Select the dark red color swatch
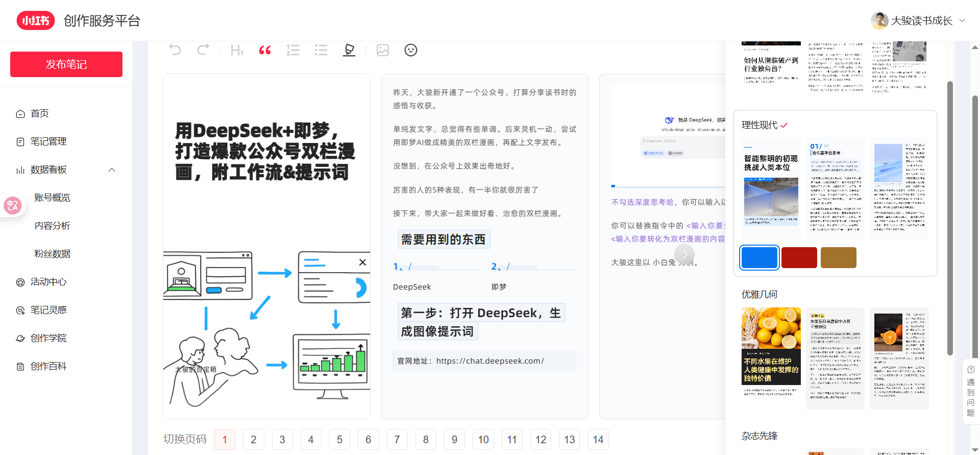980x455 pixels. click(x=799, y=257)
